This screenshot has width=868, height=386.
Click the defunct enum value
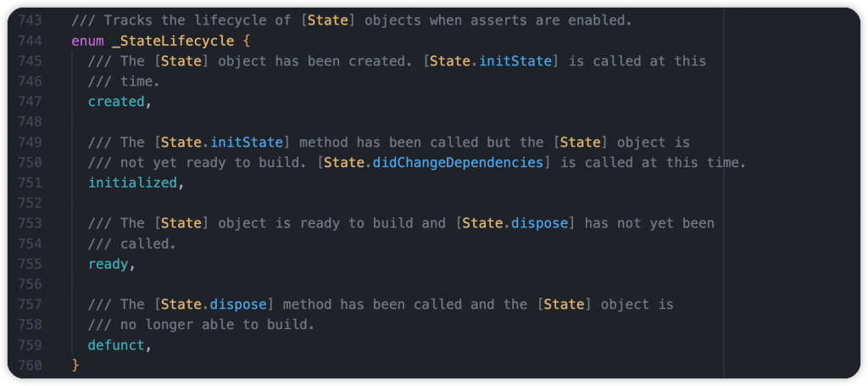(x=115, y=345)
